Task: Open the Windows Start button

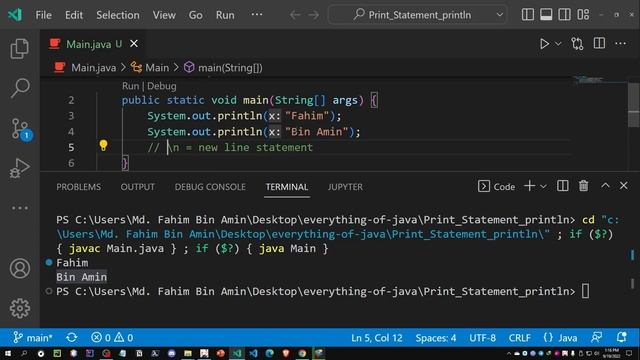Action: pos(8,353)
